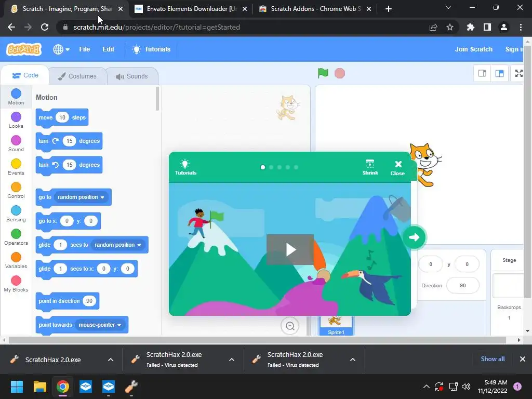Viewport: 532px width, 399px height.
Task: Switch to Scratch Addons Chrome Web Store tab
Action: (315, 9)
